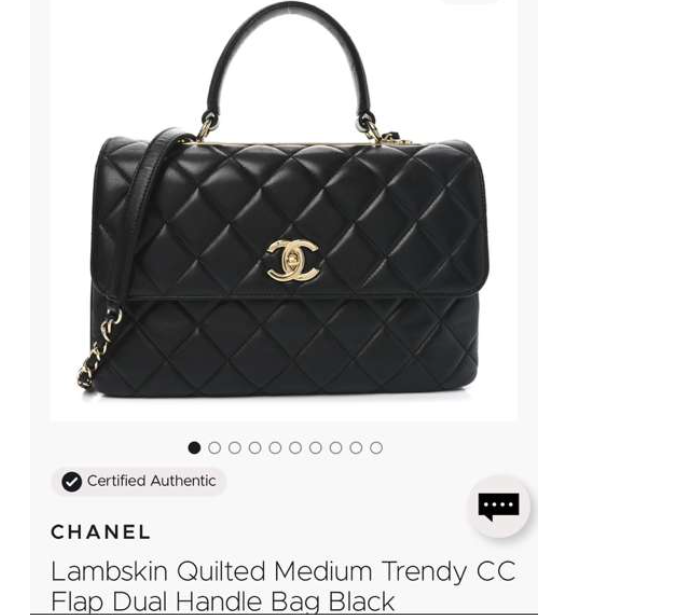The height and width of the screenshot is (615, 695).
Task: Show the fifth carousel dot image
Action: tap(275, 448)
